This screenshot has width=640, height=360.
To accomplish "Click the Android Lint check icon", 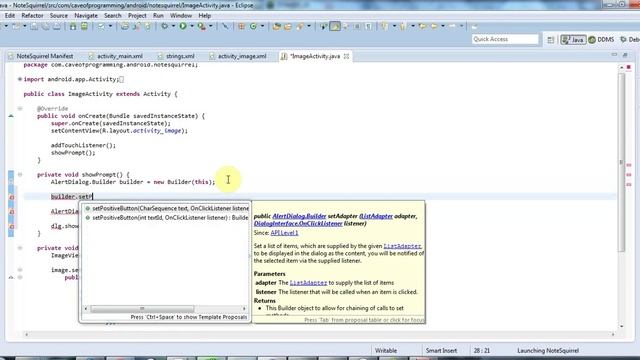I will [101, 27].
